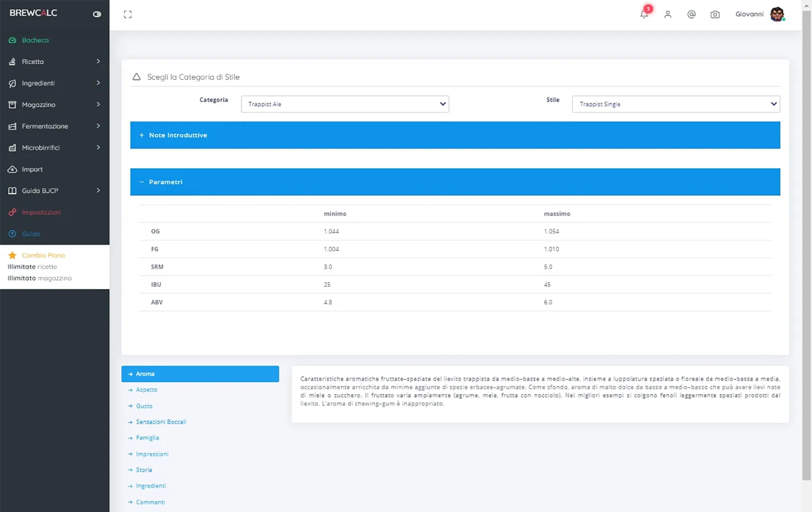The width and height of the screenshot is (812, 512).
Task: Open the Bacheca dashboard link
Action: [35, 40]
